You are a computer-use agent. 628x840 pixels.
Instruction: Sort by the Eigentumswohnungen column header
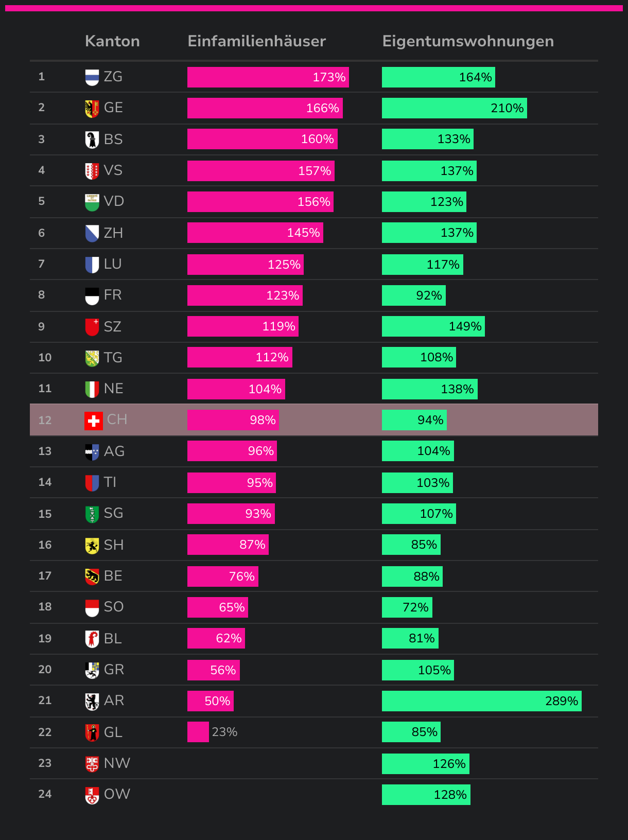click(x=467, y=41)
